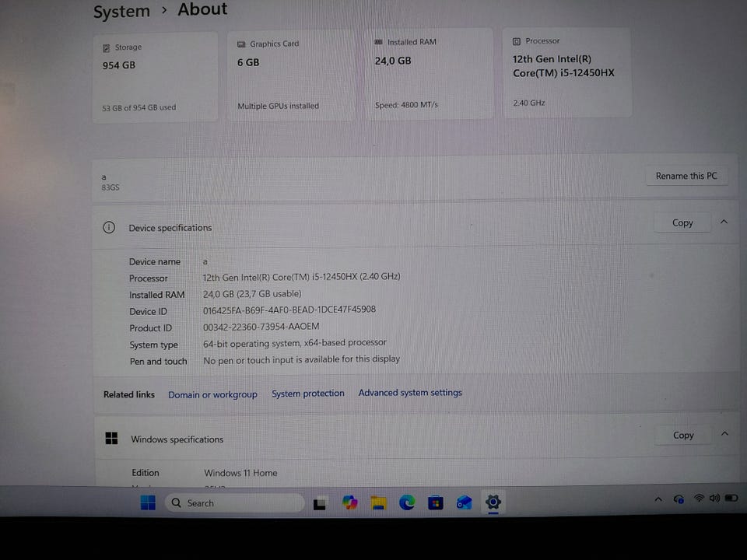Open the volume speaker icon
This screenshot has height=560, width=747.
[x=714, y=499]
